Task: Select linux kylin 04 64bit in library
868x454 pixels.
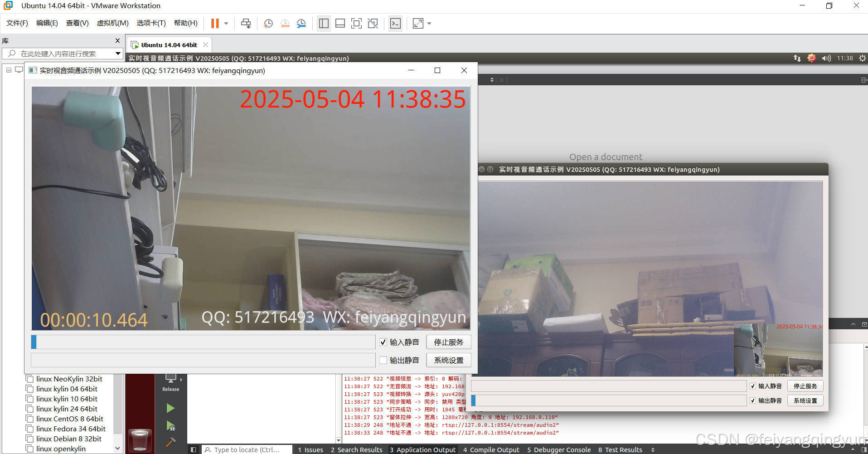Action: click(67, 389)
